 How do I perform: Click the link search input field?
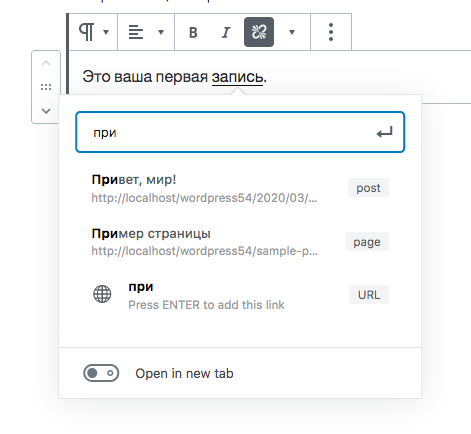[240, 132]
